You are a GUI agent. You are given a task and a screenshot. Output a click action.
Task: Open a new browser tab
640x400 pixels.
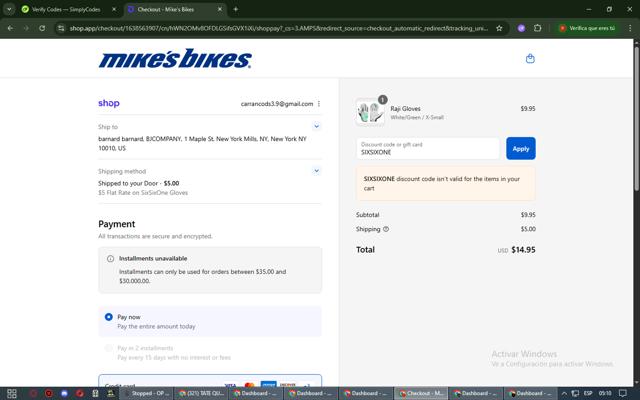pyautogui.click(x=236, y=9)
